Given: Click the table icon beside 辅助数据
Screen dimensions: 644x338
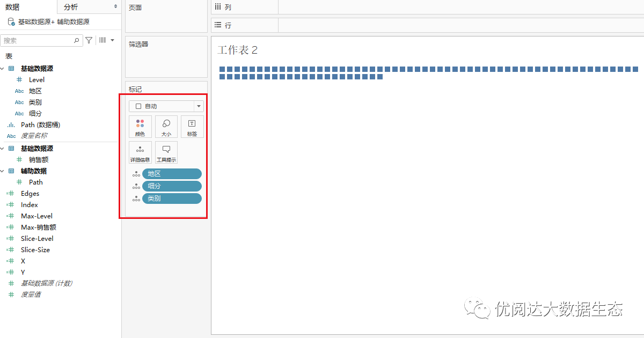Looking at the screenshot, I should [11, 171].
